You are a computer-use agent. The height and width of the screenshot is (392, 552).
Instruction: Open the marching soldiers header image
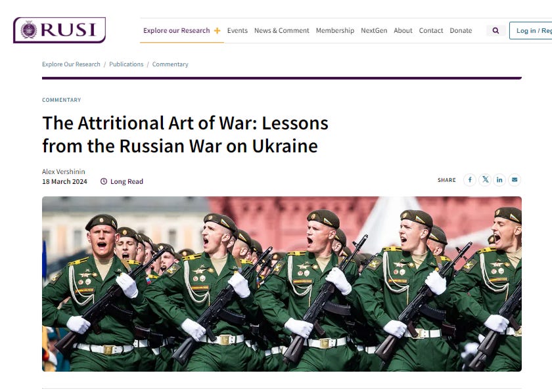(282, 284)
